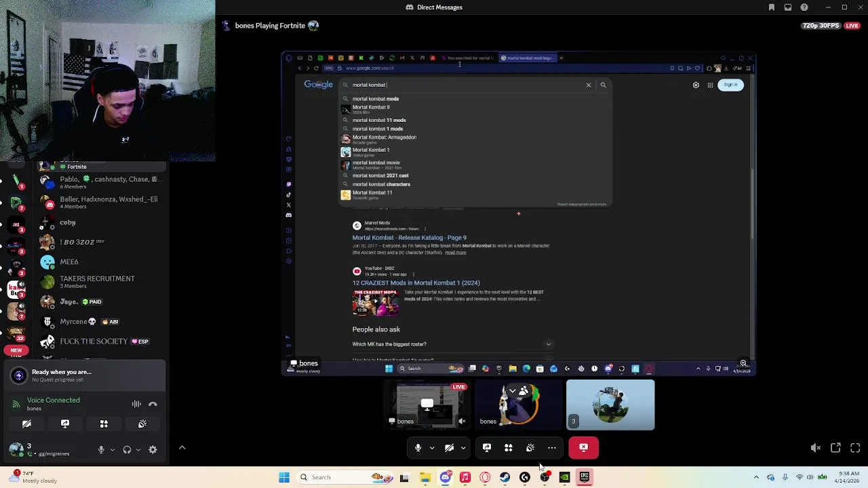Expand panel with upward chevron near user area
The height and width of the screenshot is (488, 868).
[x=182, y=448]
